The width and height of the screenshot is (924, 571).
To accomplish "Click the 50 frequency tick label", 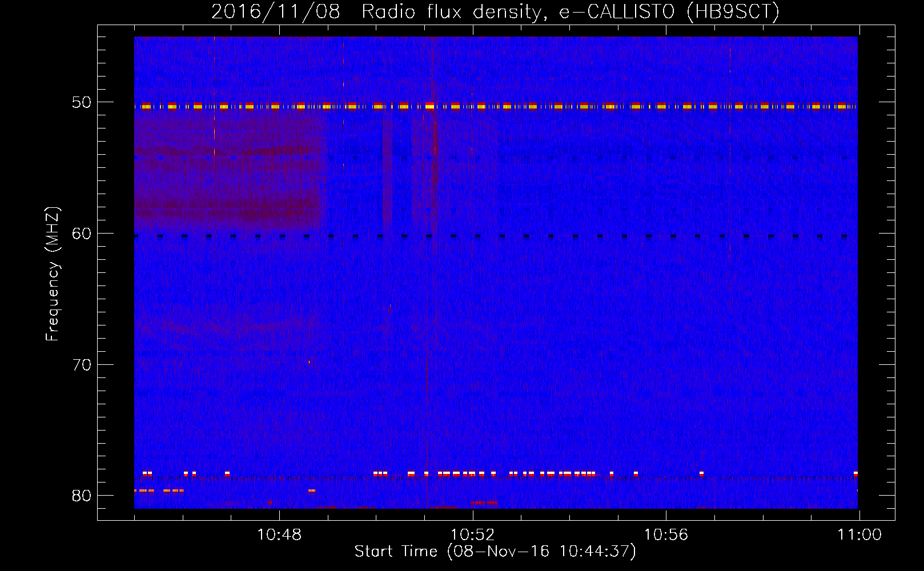I will tap(81, 103).
